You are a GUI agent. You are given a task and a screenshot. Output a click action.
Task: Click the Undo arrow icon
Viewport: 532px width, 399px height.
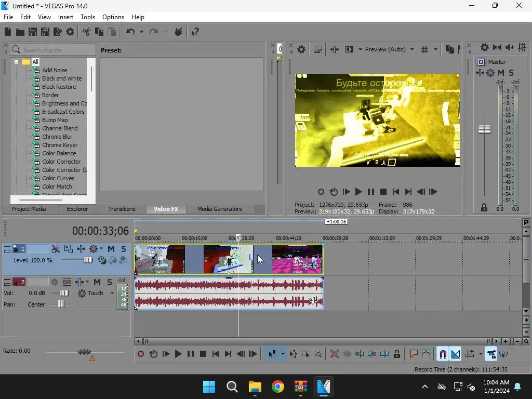130,32
